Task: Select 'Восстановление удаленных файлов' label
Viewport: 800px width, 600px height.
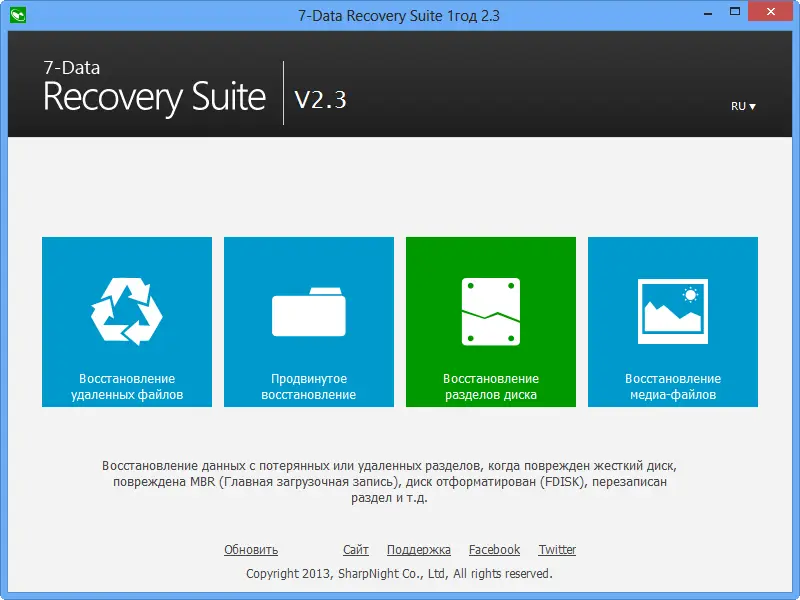Action: (x=127, y=386)
